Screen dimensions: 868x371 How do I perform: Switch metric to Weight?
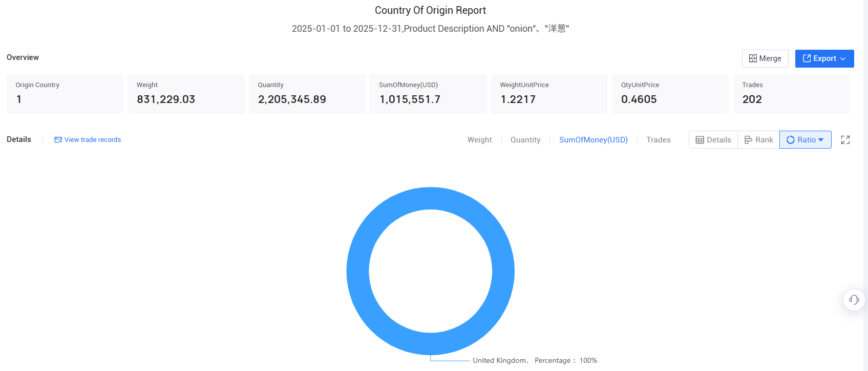pyautogui.click(x=479, y=140)
